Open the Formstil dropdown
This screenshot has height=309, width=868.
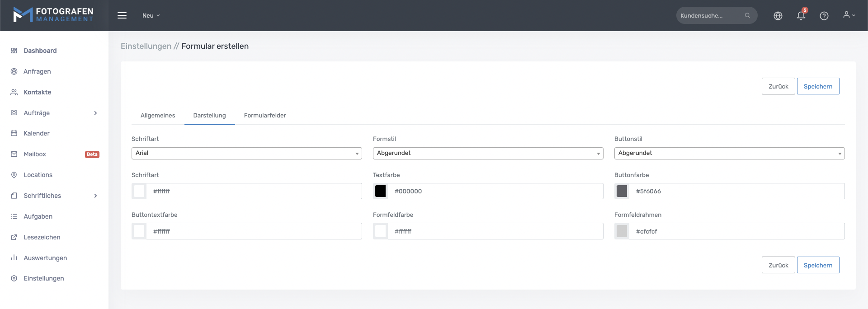click(x=488, y=153)
